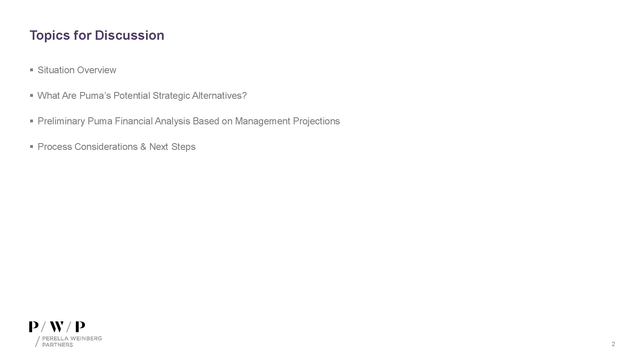Click the ampersand in Process Considerations line
The image size is (644, 362).
point(143,147)
